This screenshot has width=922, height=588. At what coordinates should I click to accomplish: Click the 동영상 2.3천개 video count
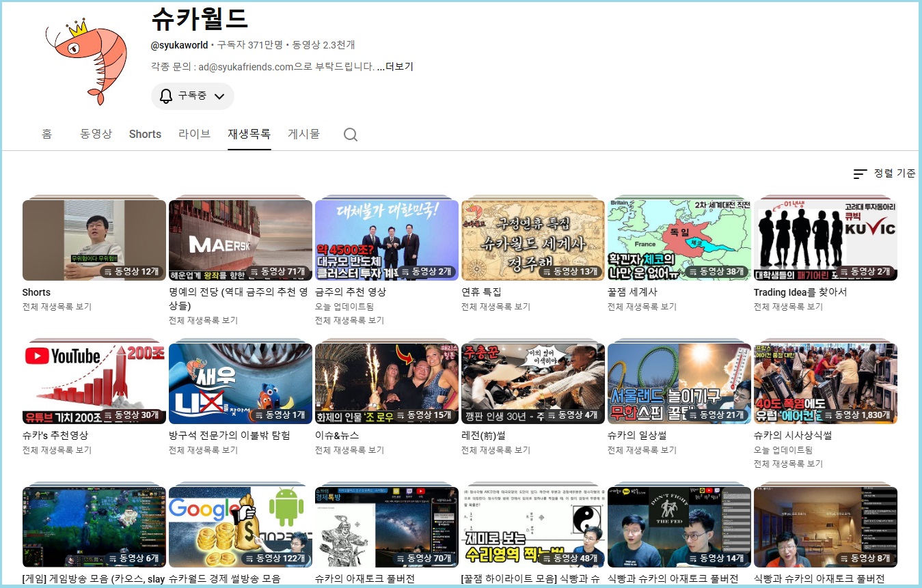pyautogui.click(x=323, y=45)
